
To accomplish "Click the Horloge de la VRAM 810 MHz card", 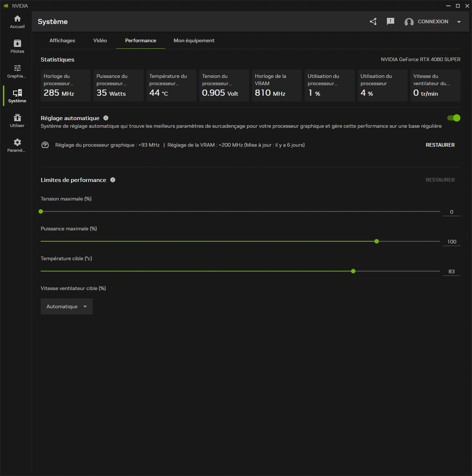I will 277,86.
